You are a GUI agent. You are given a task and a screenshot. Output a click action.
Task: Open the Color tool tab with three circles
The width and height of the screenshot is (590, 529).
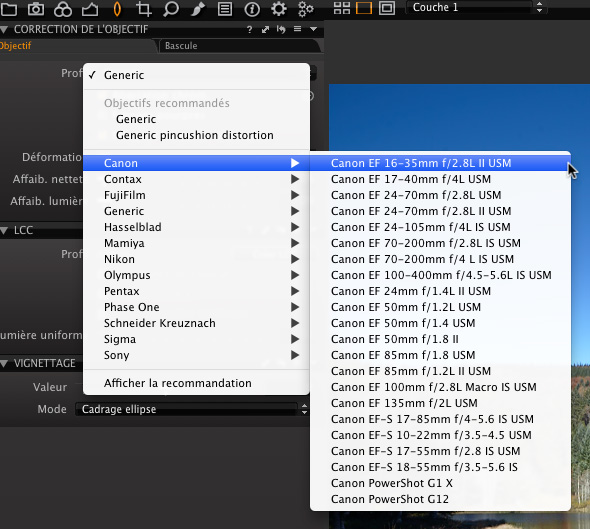click(63, 9)
